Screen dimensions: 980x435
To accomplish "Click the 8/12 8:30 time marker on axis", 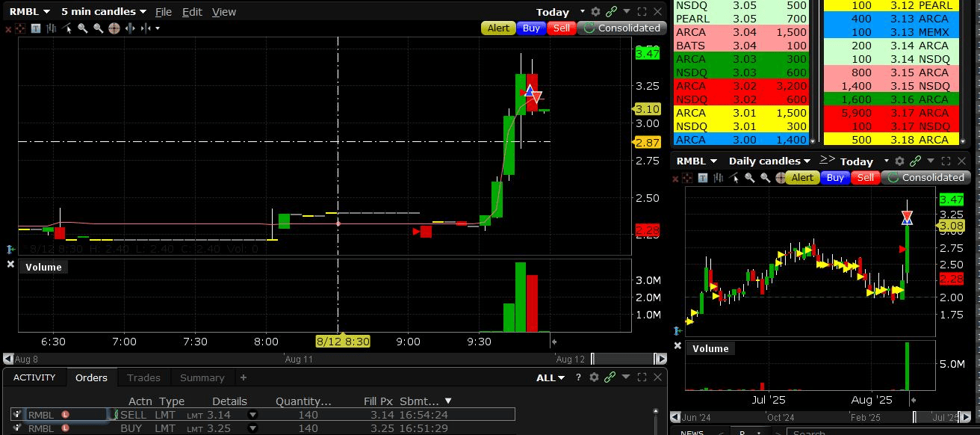I will (343, 342).
